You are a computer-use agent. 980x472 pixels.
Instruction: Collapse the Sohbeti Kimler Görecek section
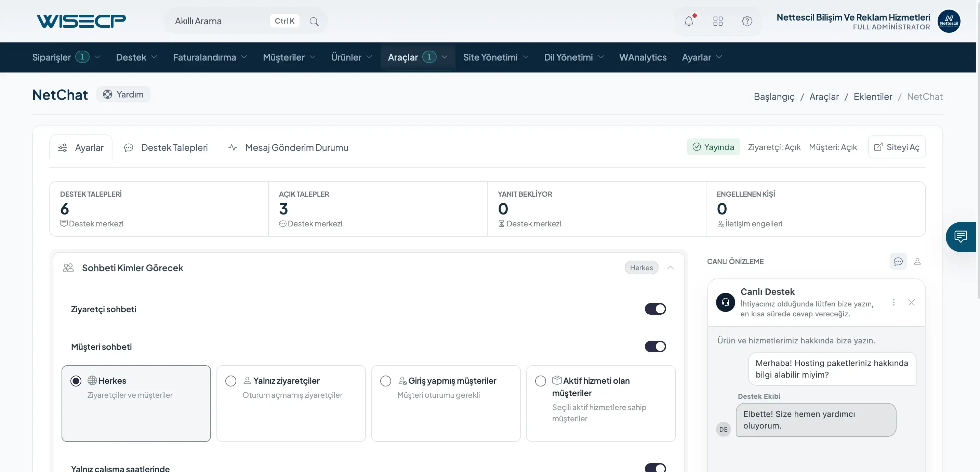[670, 267]
